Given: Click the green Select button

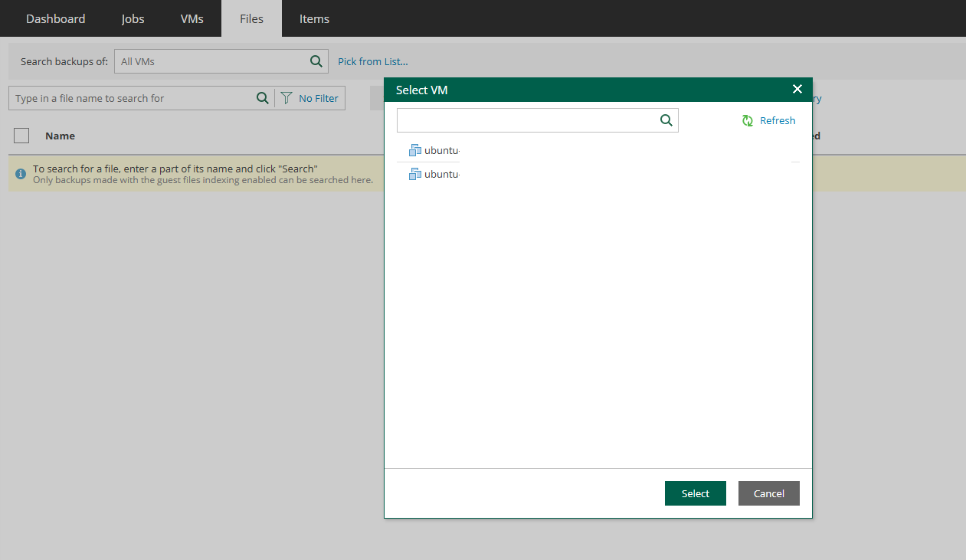Looking at the screenshot, I should click(696, 493).
